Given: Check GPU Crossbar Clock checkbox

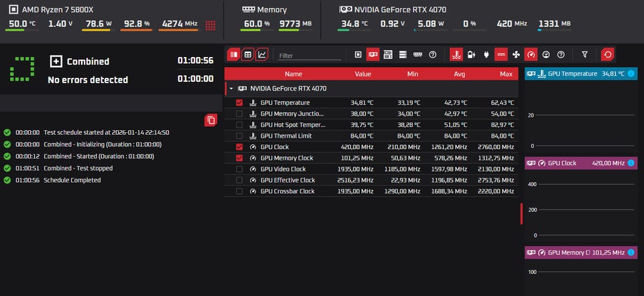Looking at the screenshot, I should (x=239, y=191).
